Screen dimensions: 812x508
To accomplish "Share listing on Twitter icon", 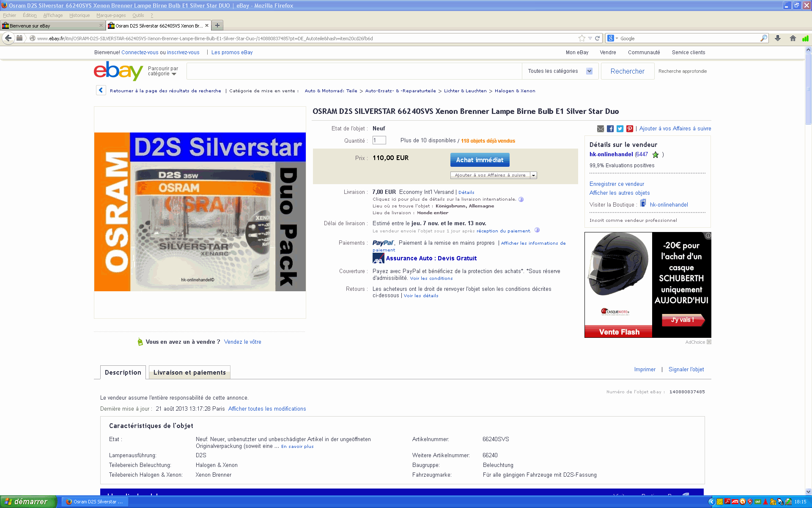I will 620,129.
